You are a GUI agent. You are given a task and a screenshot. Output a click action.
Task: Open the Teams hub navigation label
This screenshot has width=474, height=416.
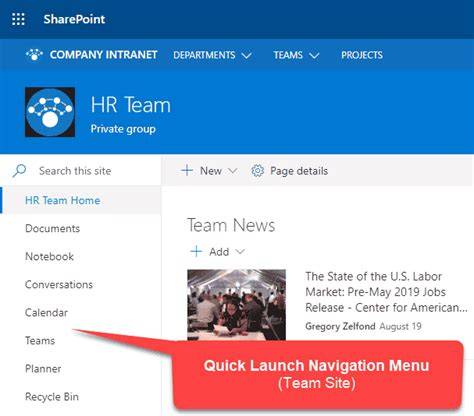click(288, 55)
